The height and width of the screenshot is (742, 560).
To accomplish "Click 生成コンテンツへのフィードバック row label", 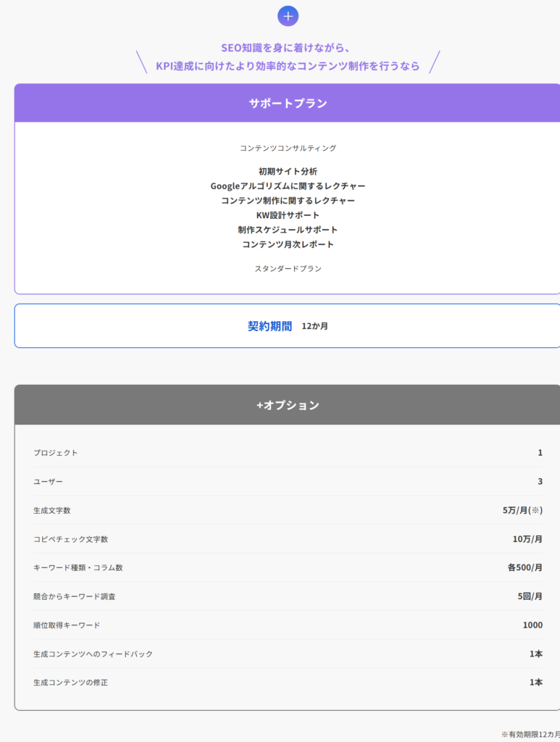I will point(93,654).
